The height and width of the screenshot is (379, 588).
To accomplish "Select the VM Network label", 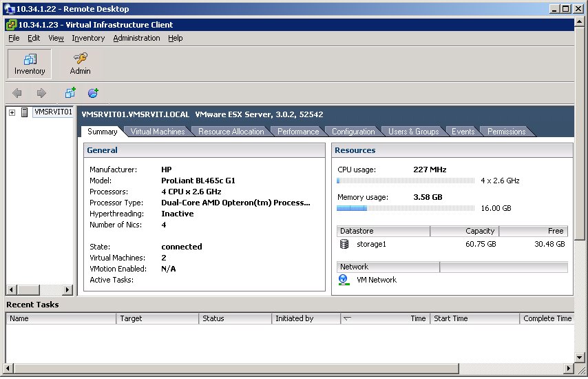I will pos(377,280).
